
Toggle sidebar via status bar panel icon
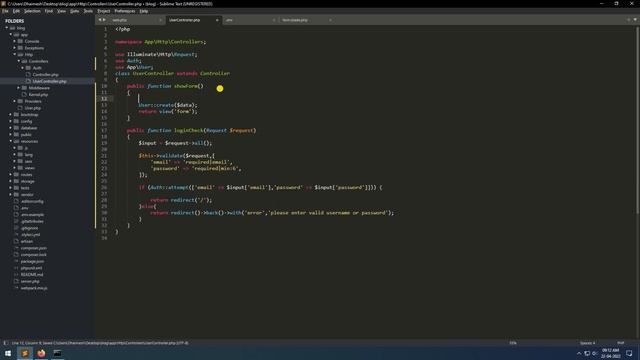point(5,343)
